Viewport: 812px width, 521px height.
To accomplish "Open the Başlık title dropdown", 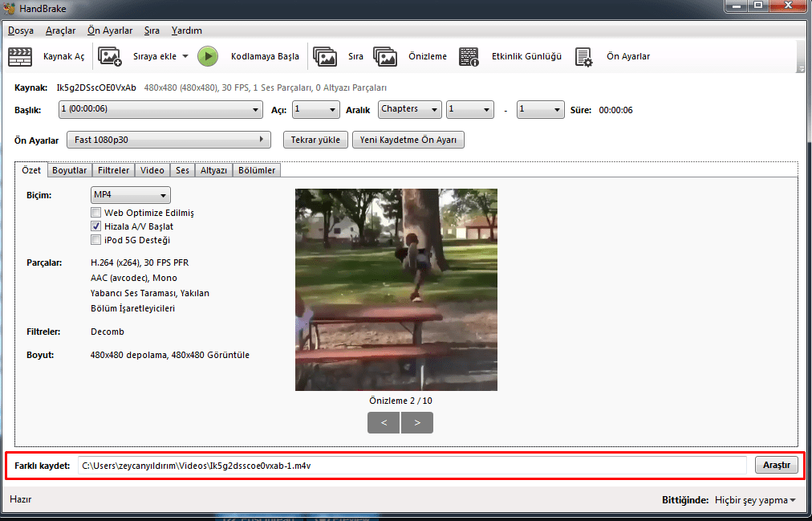I will pos(160,110).
